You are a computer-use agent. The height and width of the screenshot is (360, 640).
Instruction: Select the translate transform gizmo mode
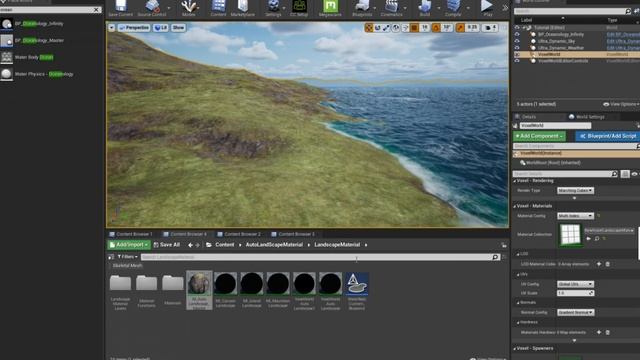(x=369, y=28)
